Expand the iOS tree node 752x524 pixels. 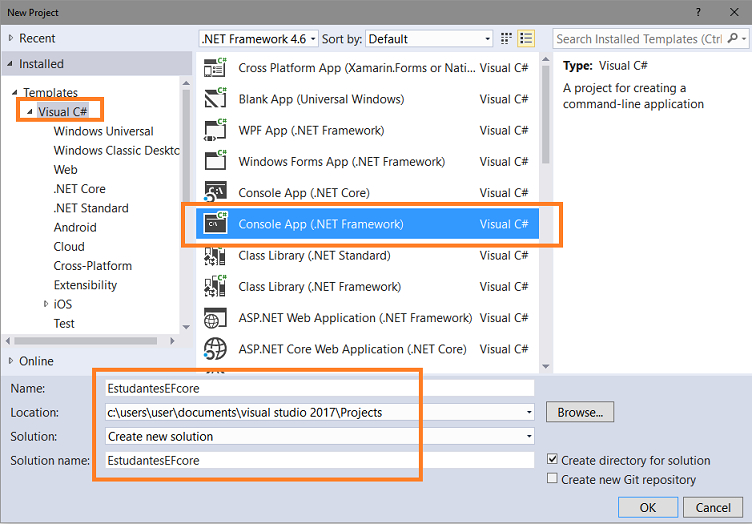46,304
